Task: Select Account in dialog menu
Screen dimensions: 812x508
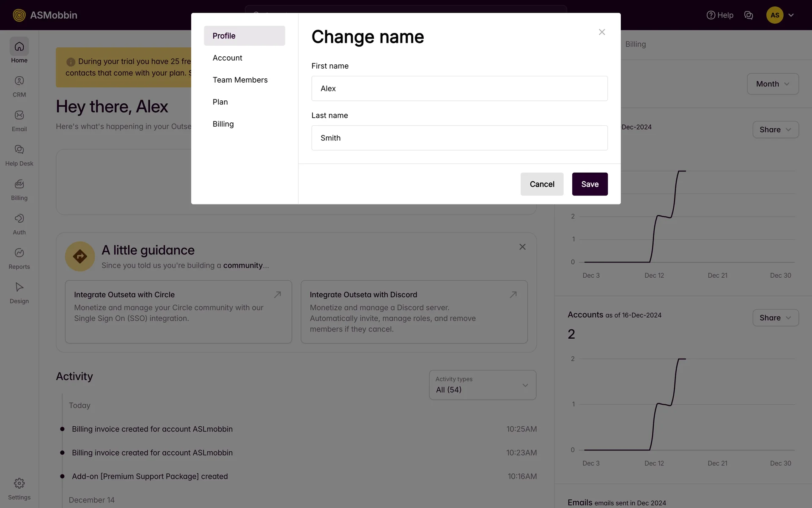Action: point(227,58)
